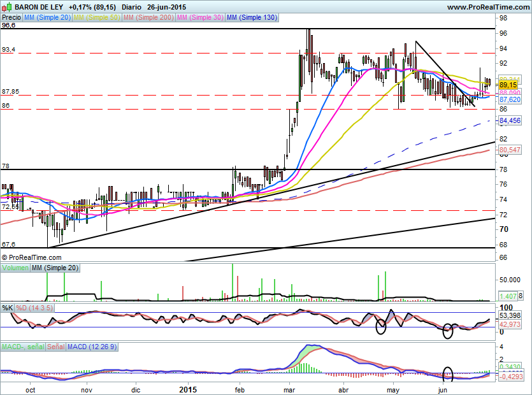
Task: Click the 96,6 resistance level label
Action: (x=8, y=25)
